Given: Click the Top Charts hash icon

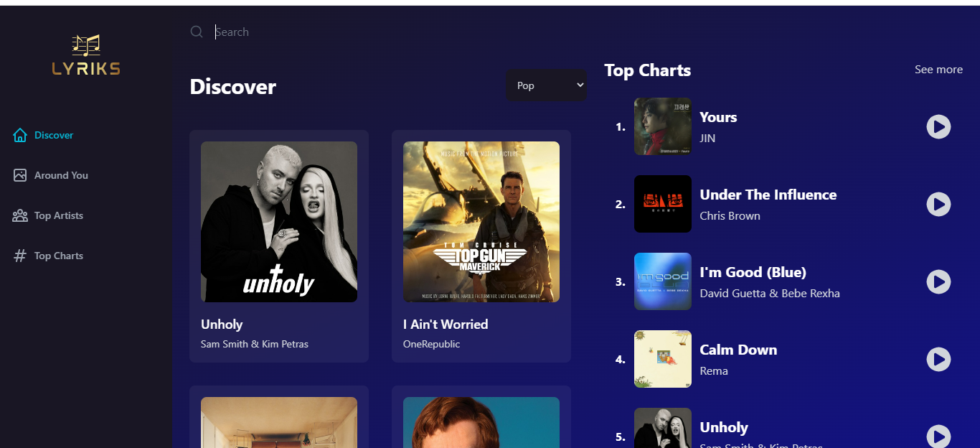Looking at the screenshot, I should point(20,256).
